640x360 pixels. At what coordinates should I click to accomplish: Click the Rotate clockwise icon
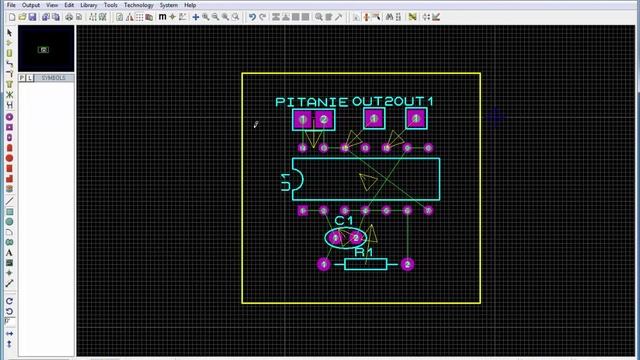pyautogui.click(x=9, y=301)
